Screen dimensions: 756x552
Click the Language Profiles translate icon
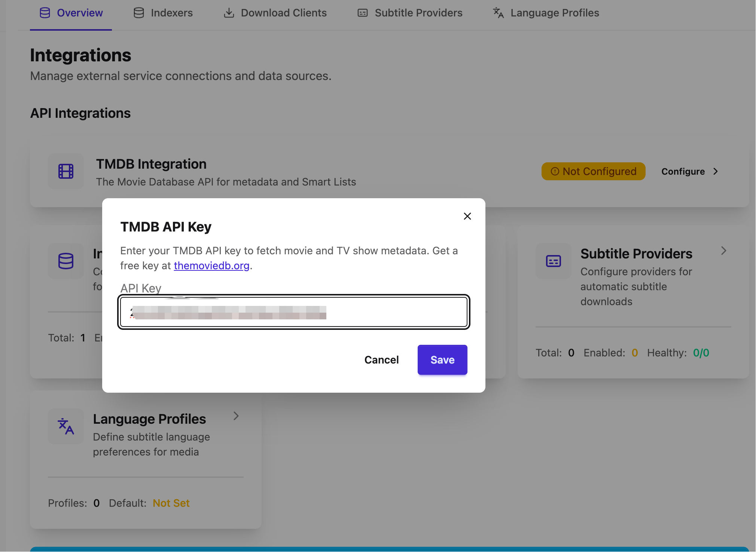tap(66, 426)
